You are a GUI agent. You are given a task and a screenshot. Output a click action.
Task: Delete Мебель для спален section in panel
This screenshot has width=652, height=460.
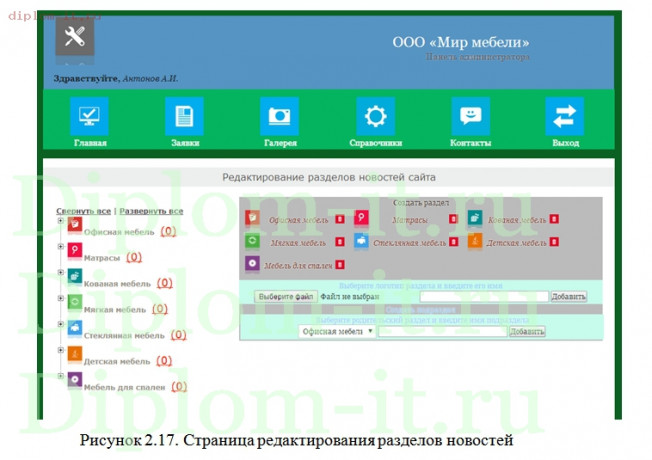[x=340, y=265]
